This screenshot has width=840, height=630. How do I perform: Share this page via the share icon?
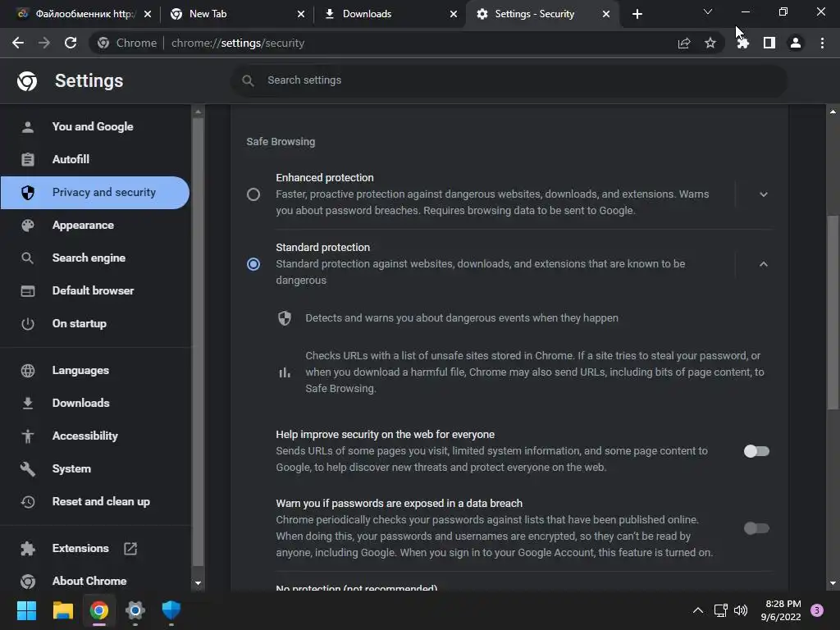coord(684,43)
